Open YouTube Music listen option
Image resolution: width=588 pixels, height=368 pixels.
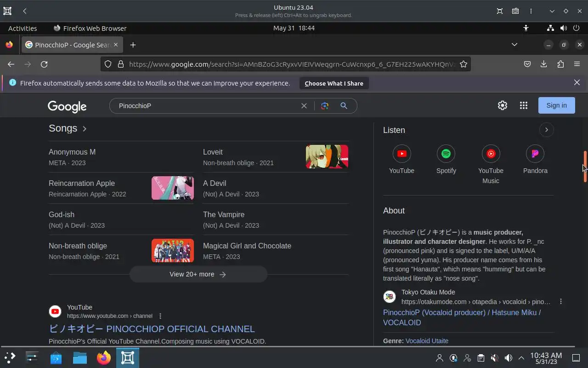tap(491, 165)
